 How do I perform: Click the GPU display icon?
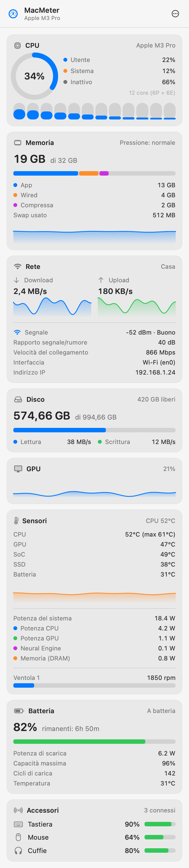tap(18, 469)
